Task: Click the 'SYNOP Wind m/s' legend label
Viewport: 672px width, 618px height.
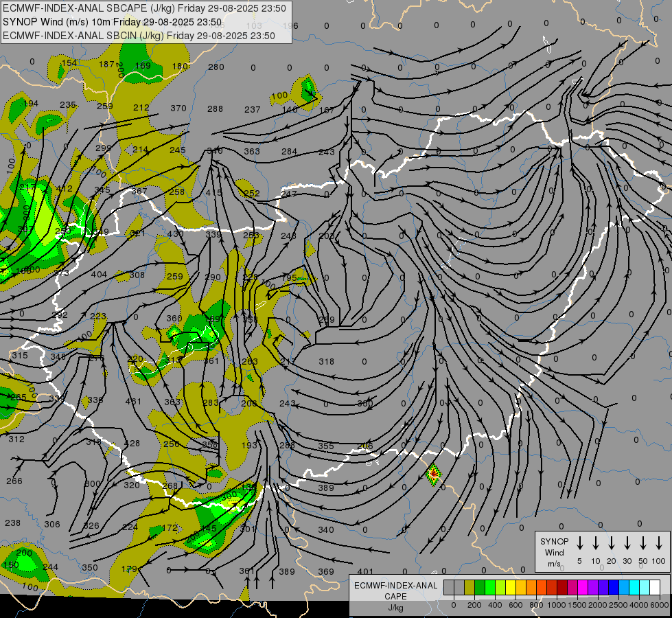Action: pos(554,552)
